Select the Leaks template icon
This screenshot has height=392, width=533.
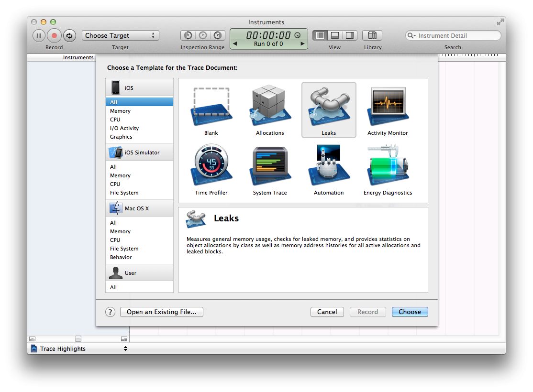[x=329, y=106]
